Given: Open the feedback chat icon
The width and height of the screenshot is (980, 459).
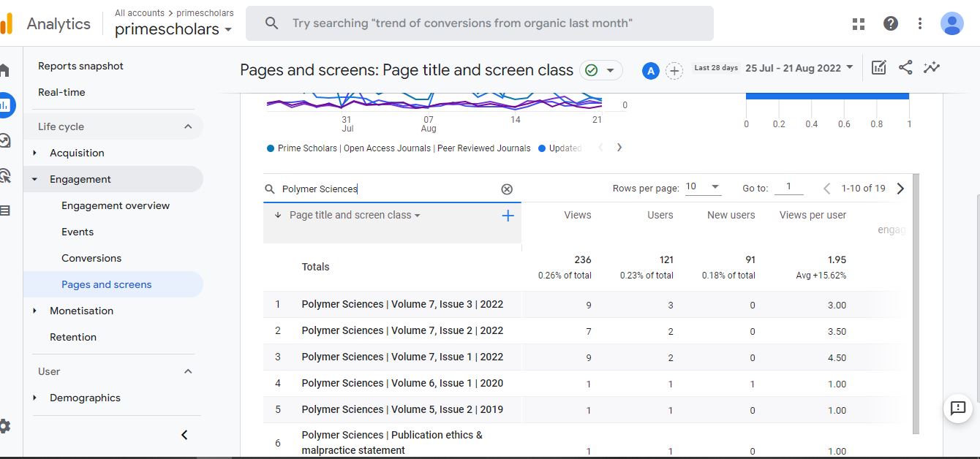Looking at the screenshot, I should coord(958,409).
